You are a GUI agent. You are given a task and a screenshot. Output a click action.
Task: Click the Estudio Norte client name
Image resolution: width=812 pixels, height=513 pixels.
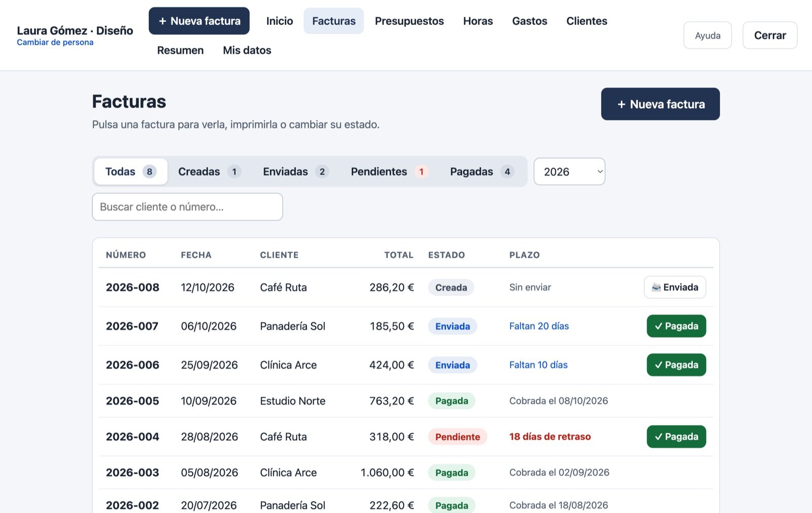tap(293, 401)
